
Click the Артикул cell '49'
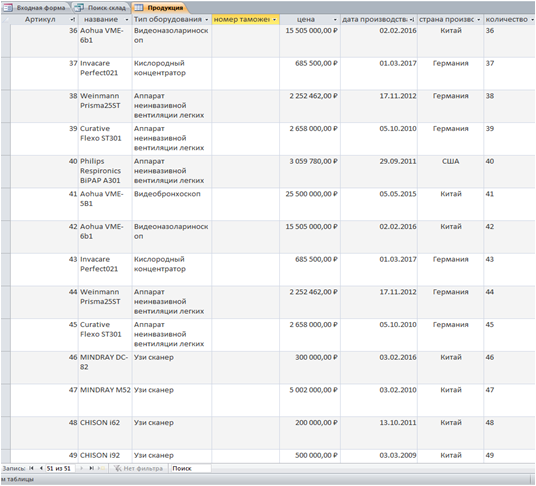click(x=44, y=457)
